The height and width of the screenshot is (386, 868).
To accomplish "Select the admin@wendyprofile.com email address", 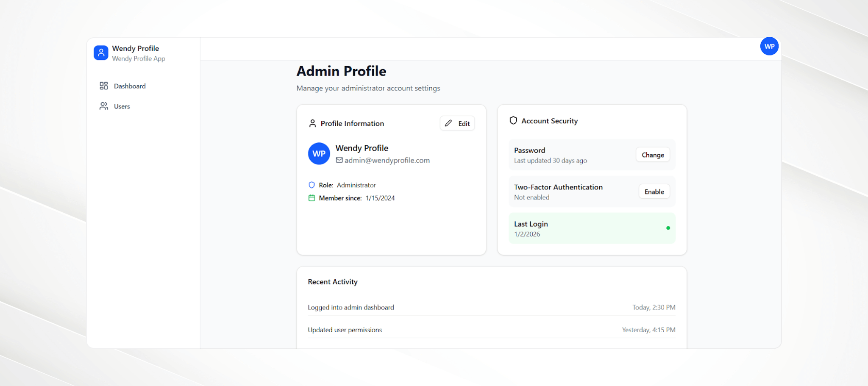I will pos(387,160).
